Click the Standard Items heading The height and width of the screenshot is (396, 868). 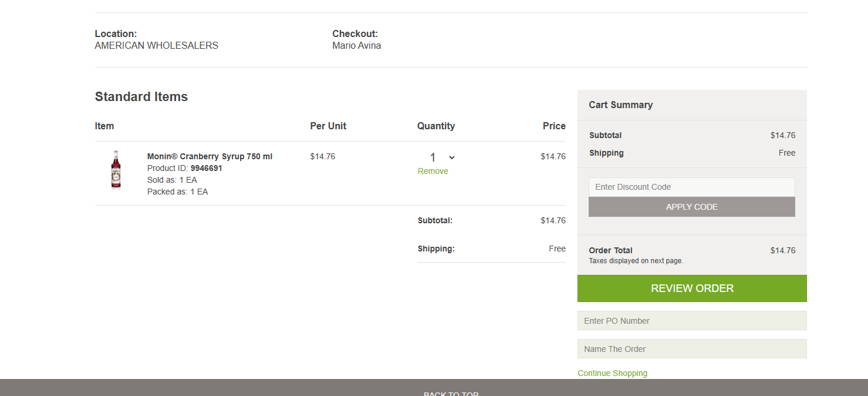pyautogui.click(x=141, y=97)
